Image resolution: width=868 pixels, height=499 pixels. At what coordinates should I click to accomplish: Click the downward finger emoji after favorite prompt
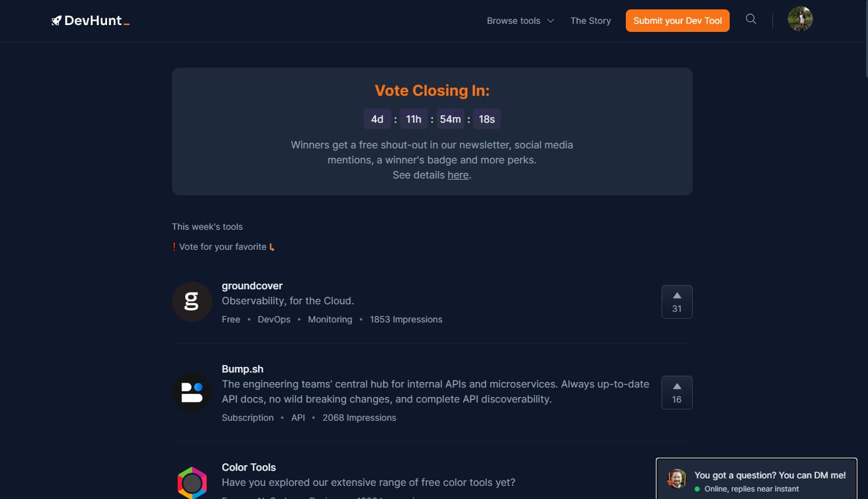pos(272,247)
